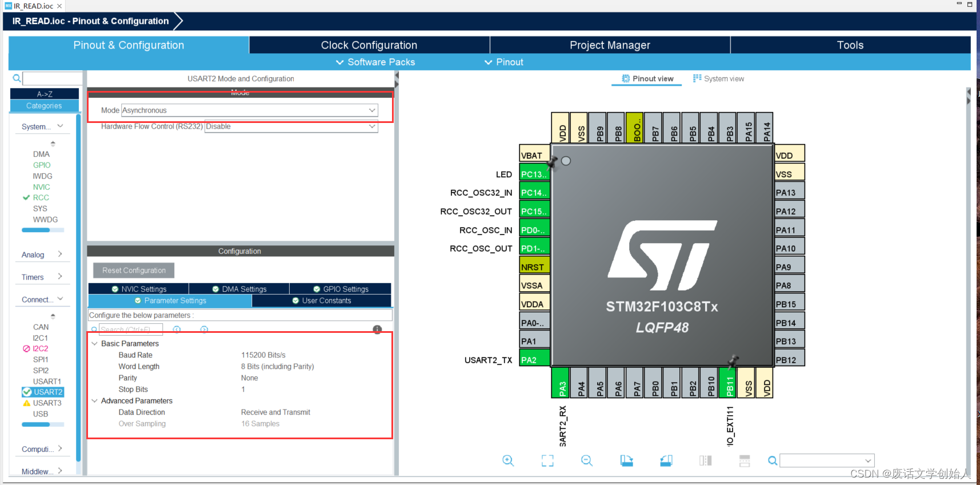
Task: Select NVIC in System Core list
Action: coord(42,186)
